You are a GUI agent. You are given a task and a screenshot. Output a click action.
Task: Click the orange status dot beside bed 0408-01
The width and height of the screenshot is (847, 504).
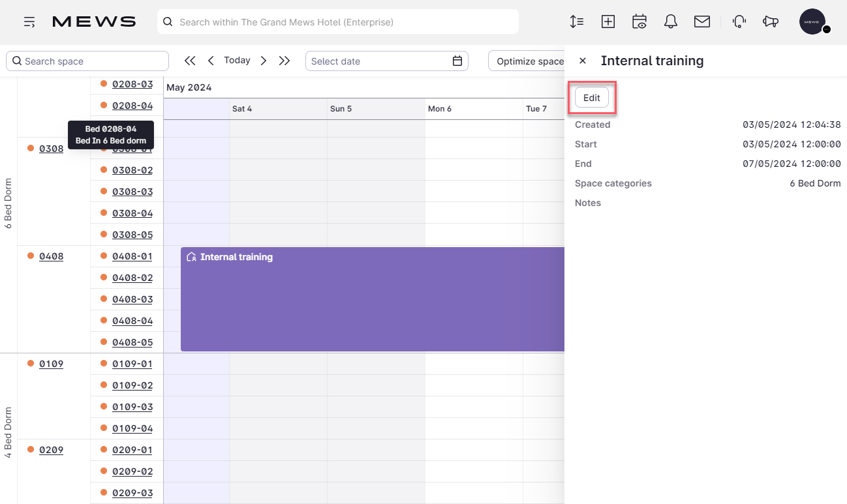click(102, 256)
